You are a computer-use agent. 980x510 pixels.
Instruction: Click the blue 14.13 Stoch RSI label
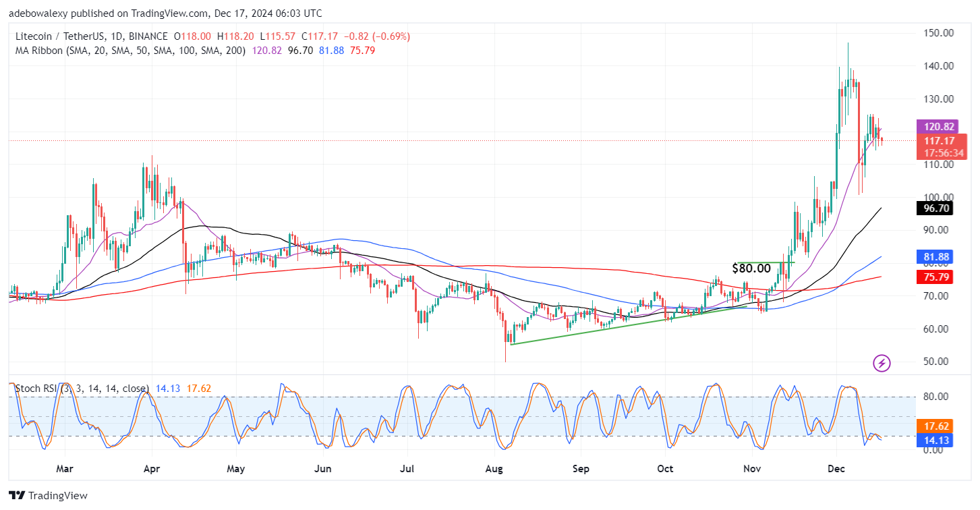pyautogui.click(x=933, y=440)
